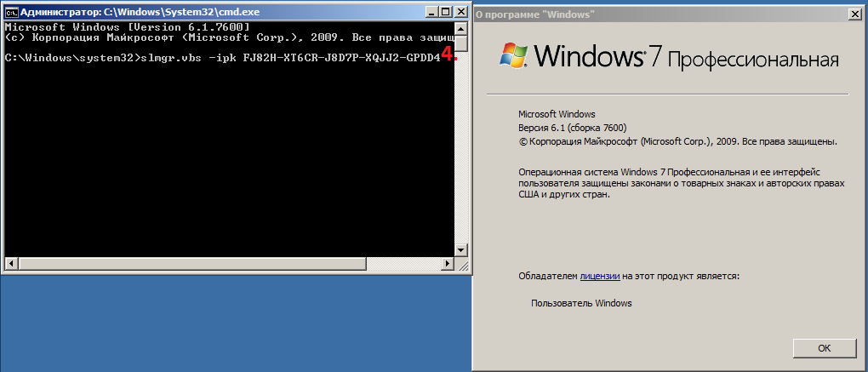Click the cmd horizontal scrollbar left arrow
The height and width of the screenshot is (372, 868).
10,263
